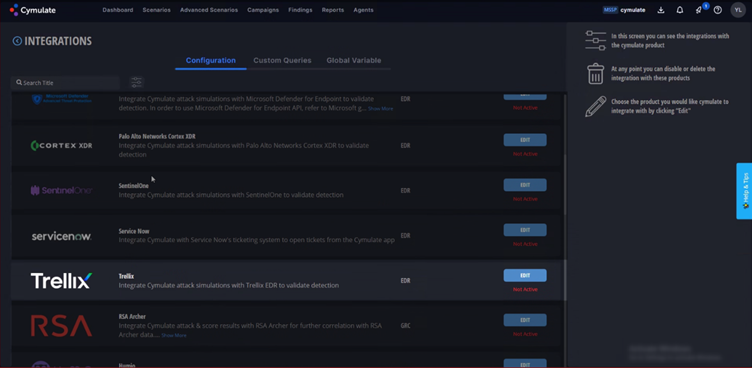Click the Trellix logo
This screenshot has width=752, height=368.
tap(61, 281)
